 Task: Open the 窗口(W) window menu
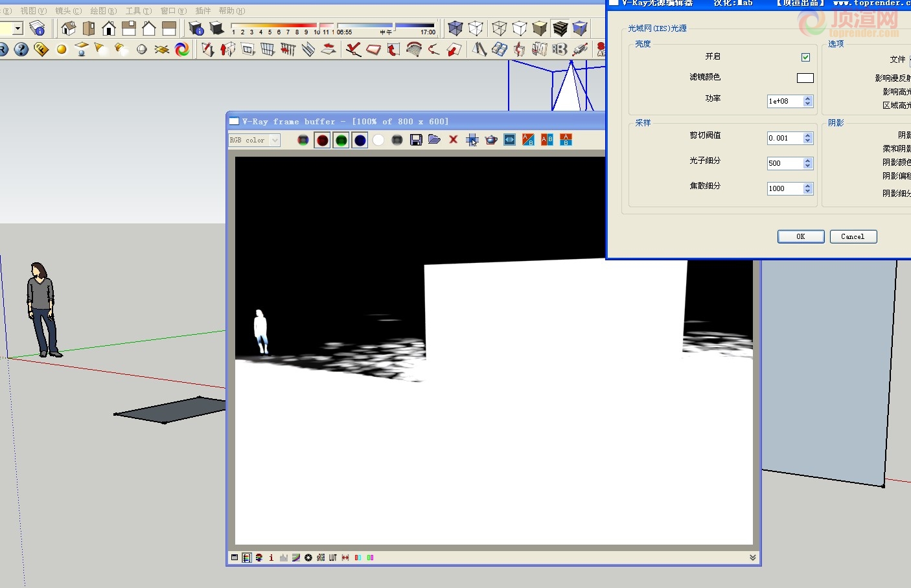173,11
